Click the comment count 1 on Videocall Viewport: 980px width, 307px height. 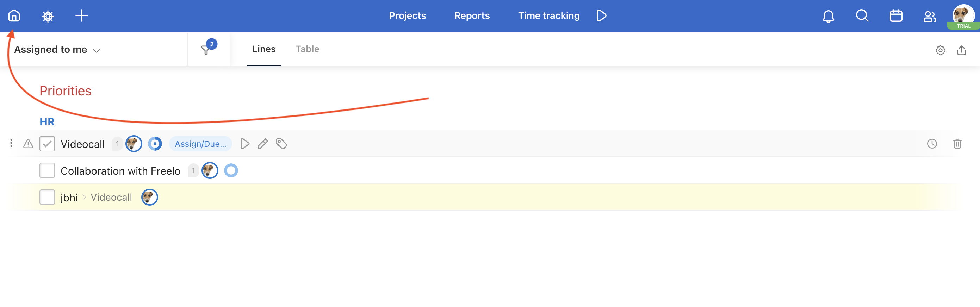(x=117, y=143)
